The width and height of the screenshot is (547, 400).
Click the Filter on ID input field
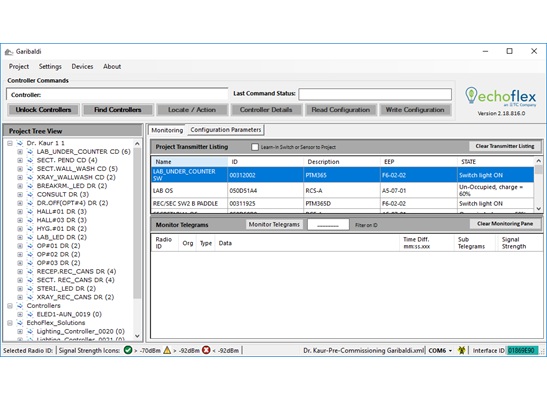(328, 225)
